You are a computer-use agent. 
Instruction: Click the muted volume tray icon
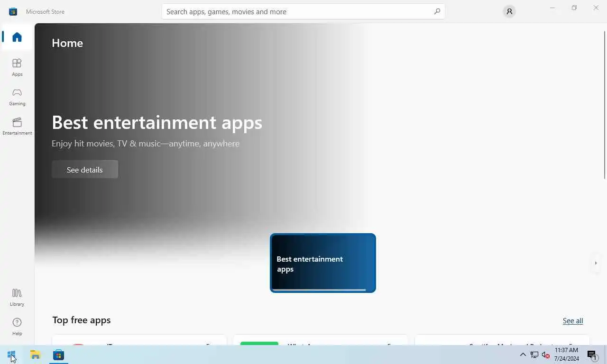(546, 355)
